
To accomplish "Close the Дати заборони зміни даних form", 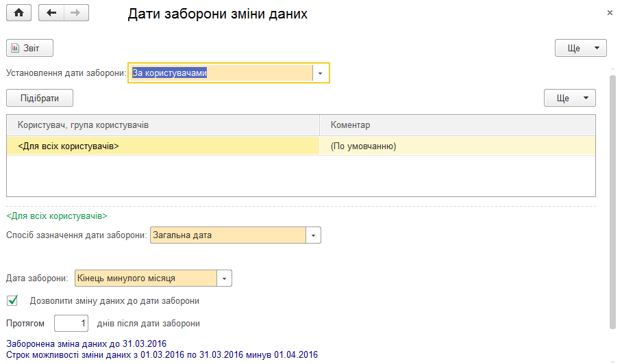I will 610,13.
